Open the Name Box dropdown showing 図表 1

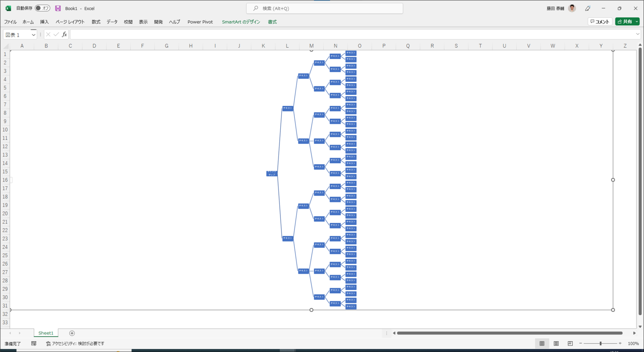point(33,34)
